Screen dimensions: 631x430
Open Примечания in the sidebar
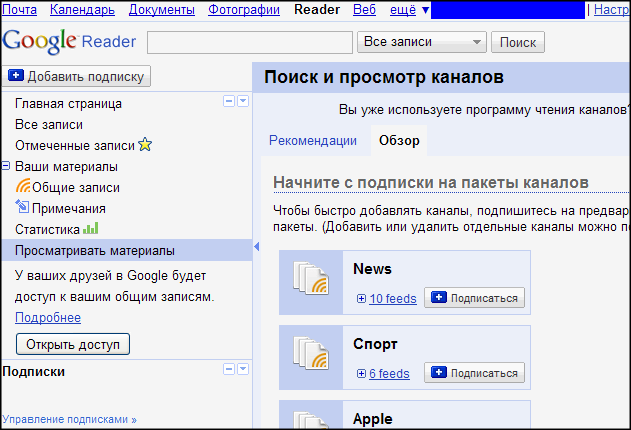pos(69,208)
